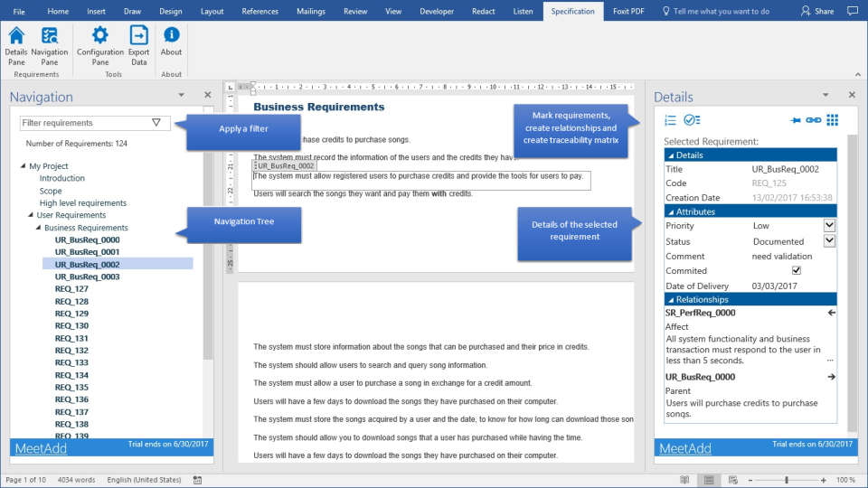
Task: Open the File tab
Action: pyautogui.click(x=19, y=11)
